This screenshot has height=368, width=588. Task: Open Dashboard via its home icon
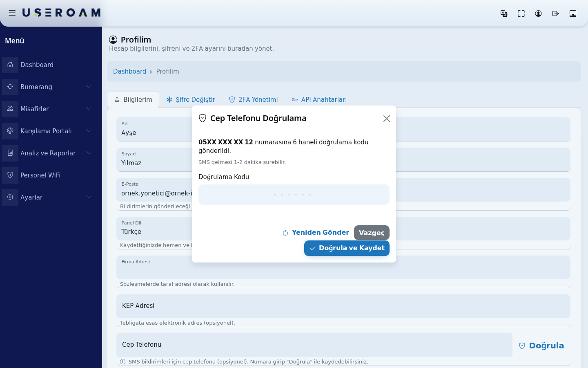coord(10,65)
